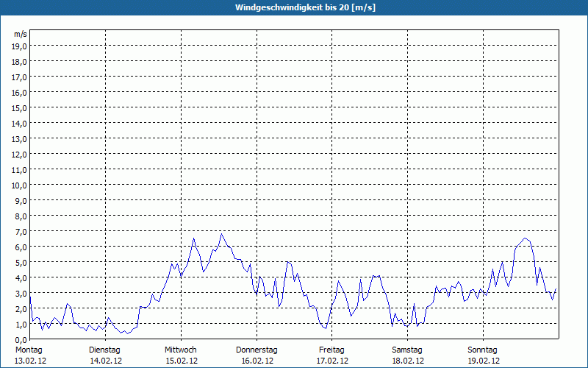Click the '11,0' y-axis label
Screen dimensions: 588x368
pos(20,170)
